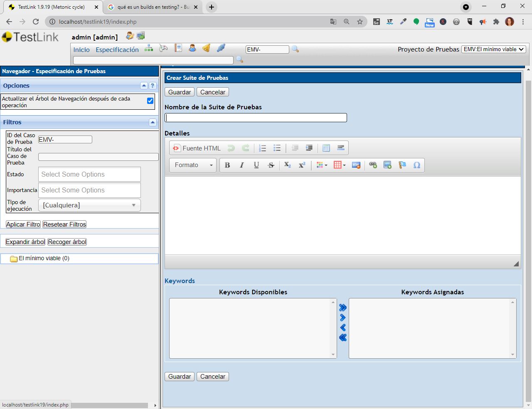Open Especificación in the navigation bar
The image size is (532, 409).
point(117,49)
